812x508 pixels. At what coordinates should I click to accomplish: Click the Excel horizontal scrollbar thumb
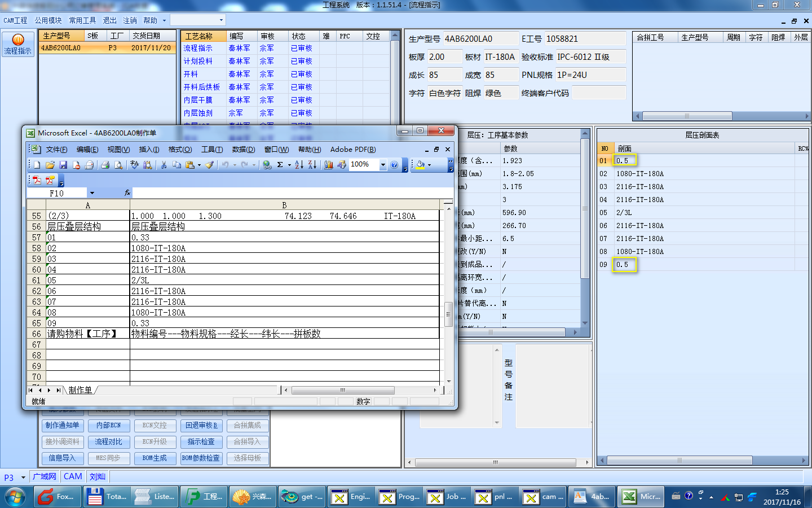click(343, 390)
